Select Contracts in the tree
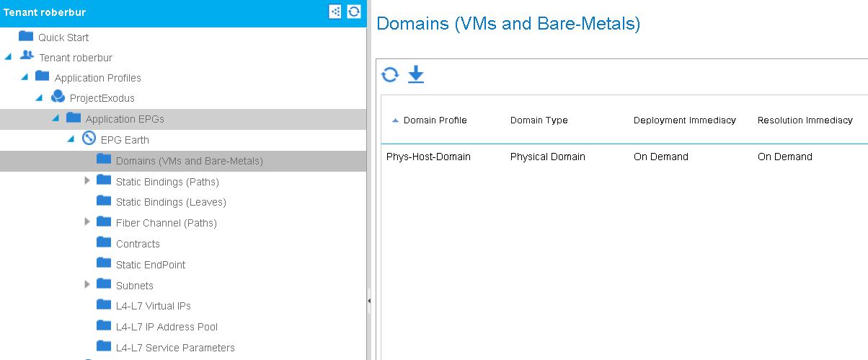This screenshot has height=360, width=868. [138, 244]
